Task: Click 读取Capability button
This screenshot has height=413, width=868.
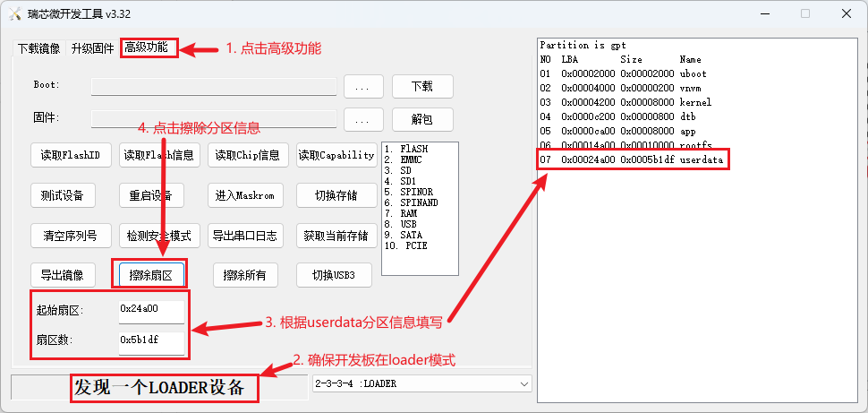Action: coord(336,155)
